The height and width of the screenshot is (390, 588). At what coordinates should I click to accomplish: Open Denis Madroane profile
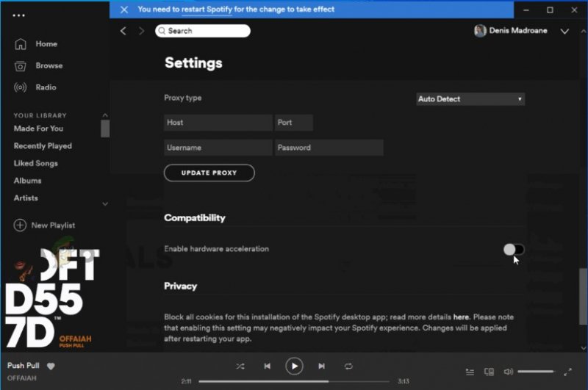click(518, 31)
